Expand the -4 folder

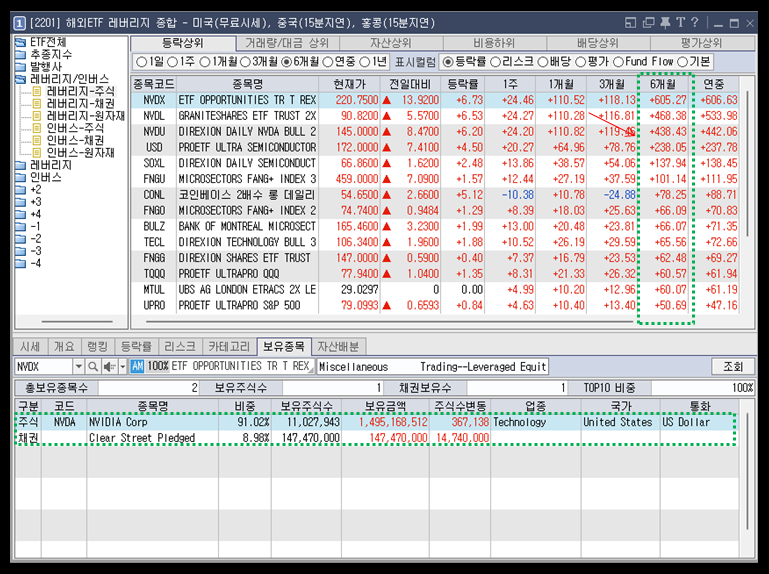[28, 263]
